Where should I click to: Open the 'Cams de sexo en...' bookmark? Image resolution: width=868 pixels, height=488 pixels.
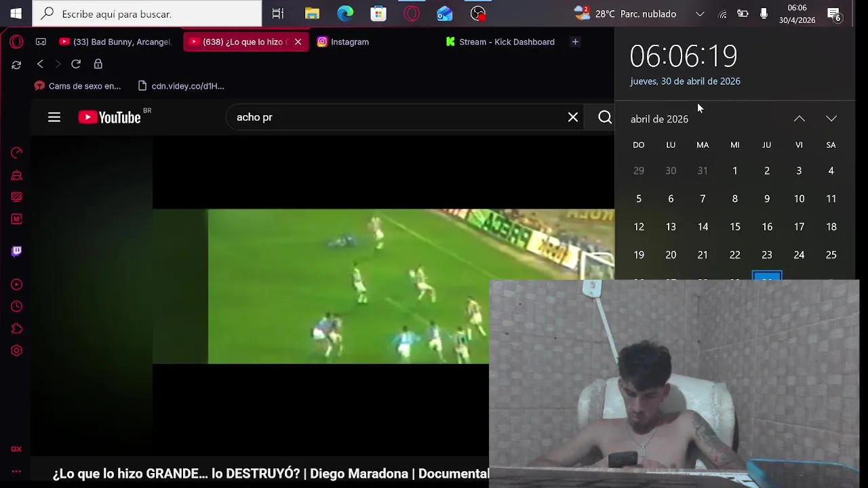77,86
